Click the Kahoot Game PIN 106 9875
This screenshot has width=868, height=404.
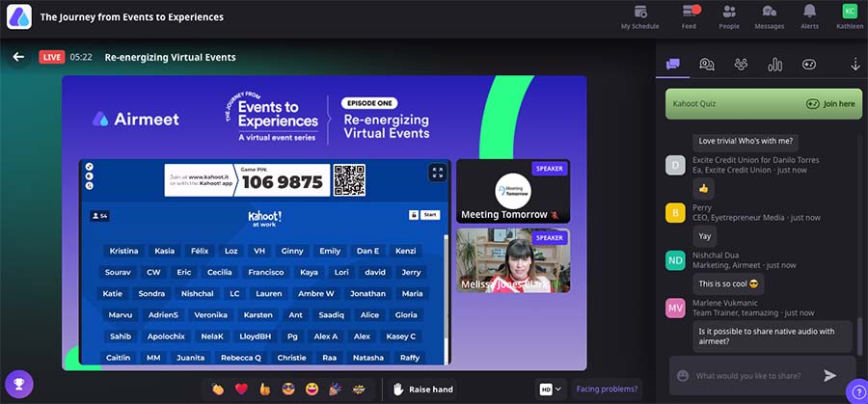pos(283,180)
